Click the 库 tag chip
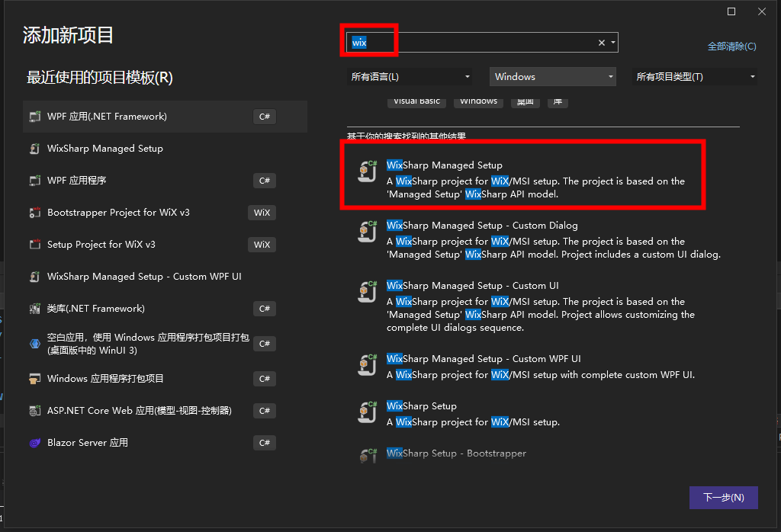The height and width of the screenshot is (532, 781). pyautogui.click(x=558, y=101)
